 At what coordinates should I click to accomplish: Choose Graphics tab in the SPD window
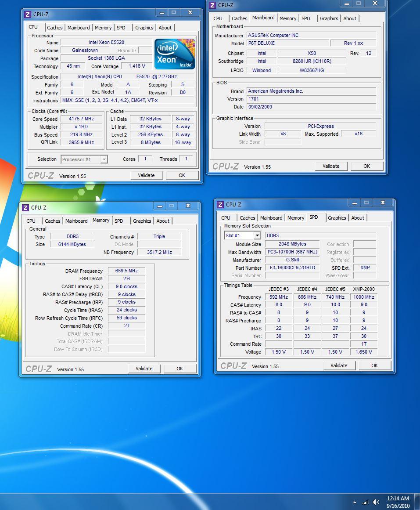point(337,218)
